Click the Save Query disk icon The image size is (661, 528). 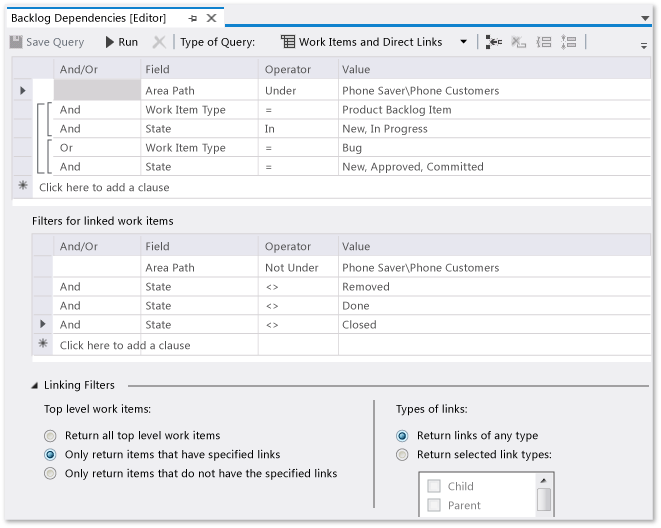16,42
